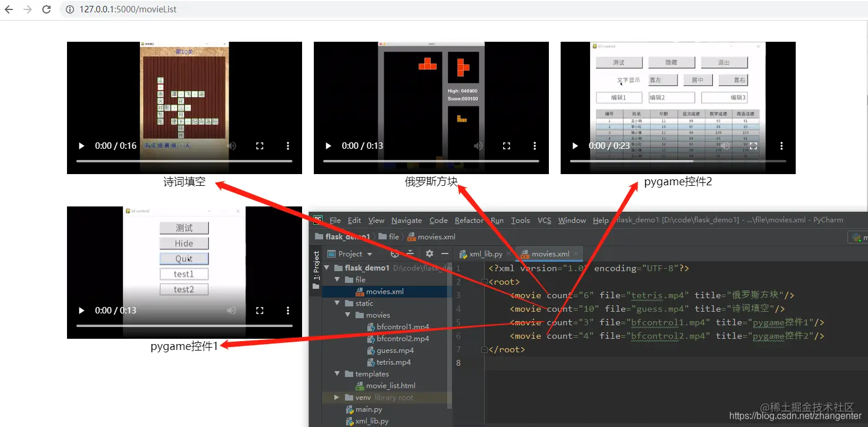Open the Edit menu in PyCharm
This screenshot has height=427, width=868.
354,221
